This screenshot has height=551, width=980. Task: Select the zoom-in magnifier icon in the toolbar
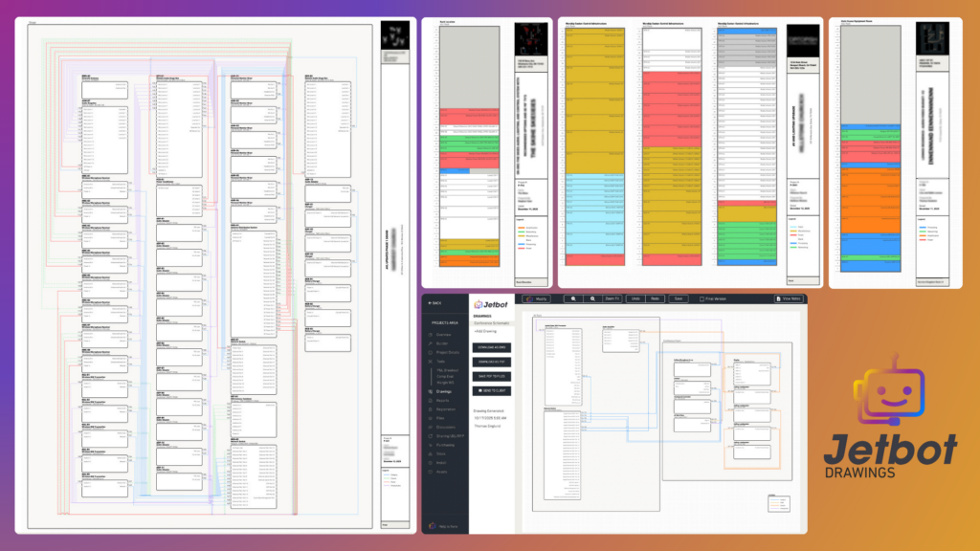tap(574, 299)
